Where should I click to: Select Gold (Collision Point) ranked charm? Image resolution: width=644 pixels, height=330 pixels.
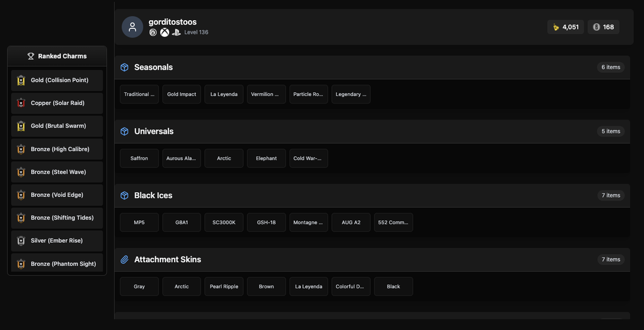coord(57,80)
